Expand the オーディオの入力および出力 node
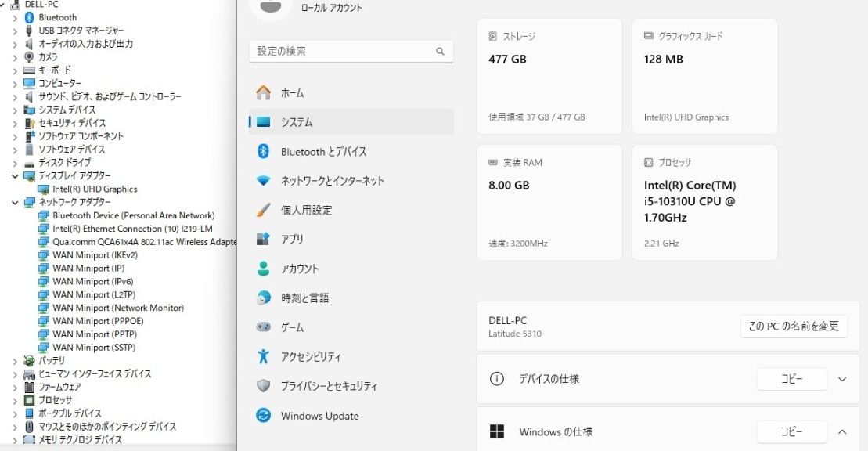868x451 pixels. tap(15, 44)
